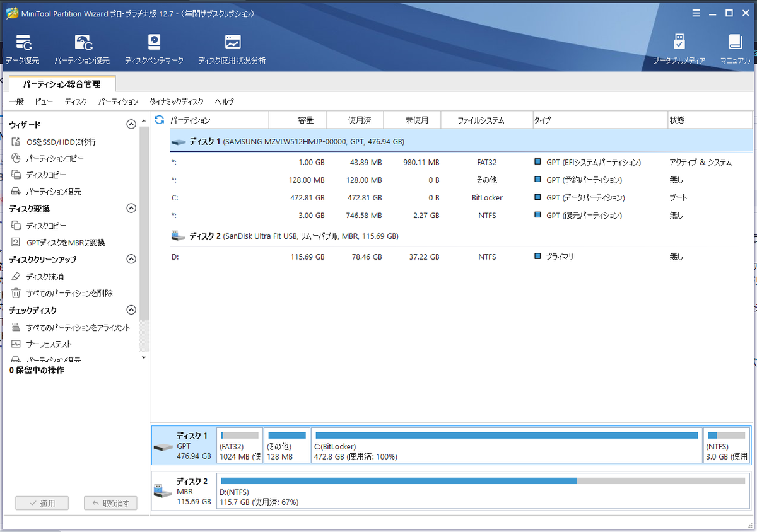This screenshot has width=757, height=532.
Task: Open the ヘルプ menu
Action: 224,101
